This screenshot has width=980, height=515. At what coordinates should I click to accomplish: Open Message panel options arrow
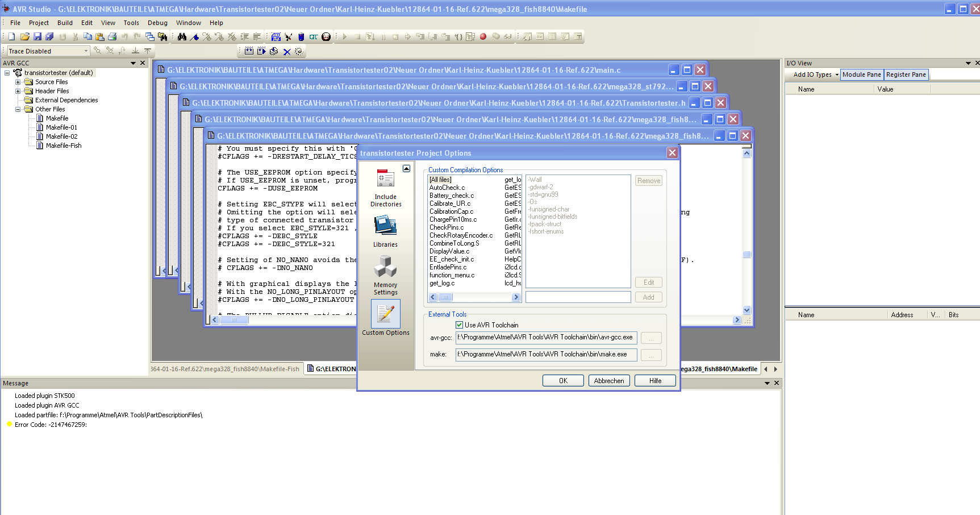[x=767, y=383]
